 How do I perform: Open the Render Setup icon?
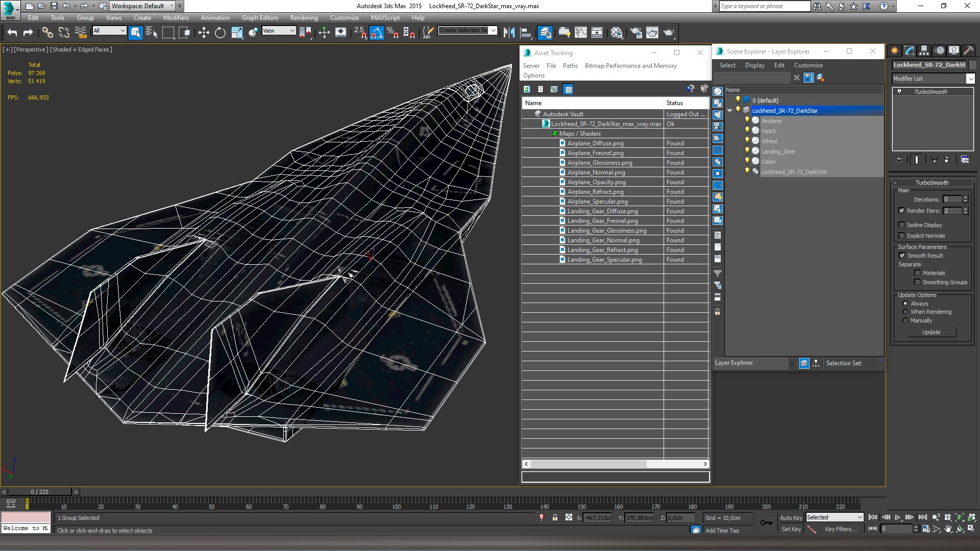pos(636,33)
